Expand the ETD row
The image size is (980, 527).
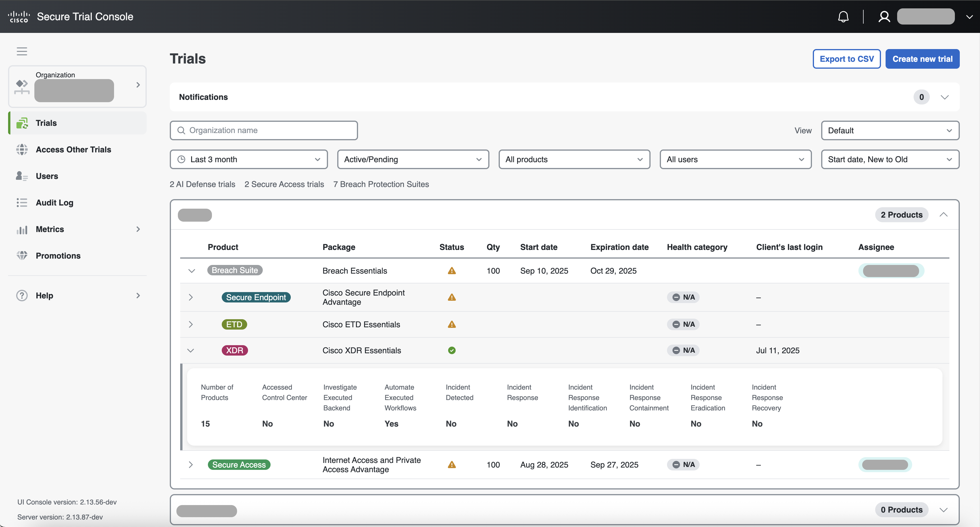(x=191, y=324)
